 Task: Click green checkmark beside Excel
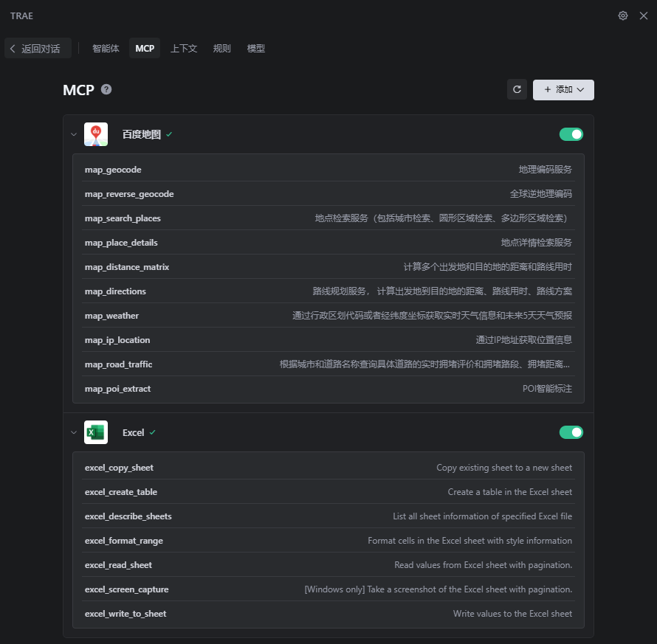153,432
